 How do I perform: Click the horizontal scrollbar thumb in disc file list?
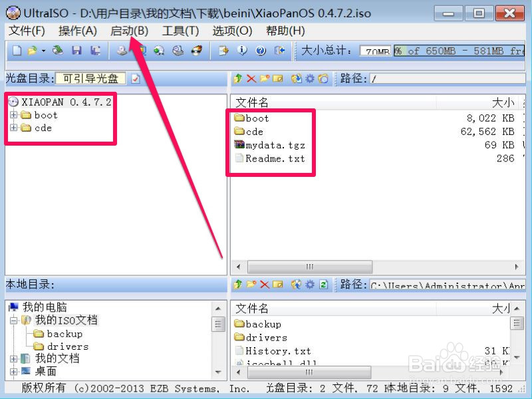(x=310, y=267)
